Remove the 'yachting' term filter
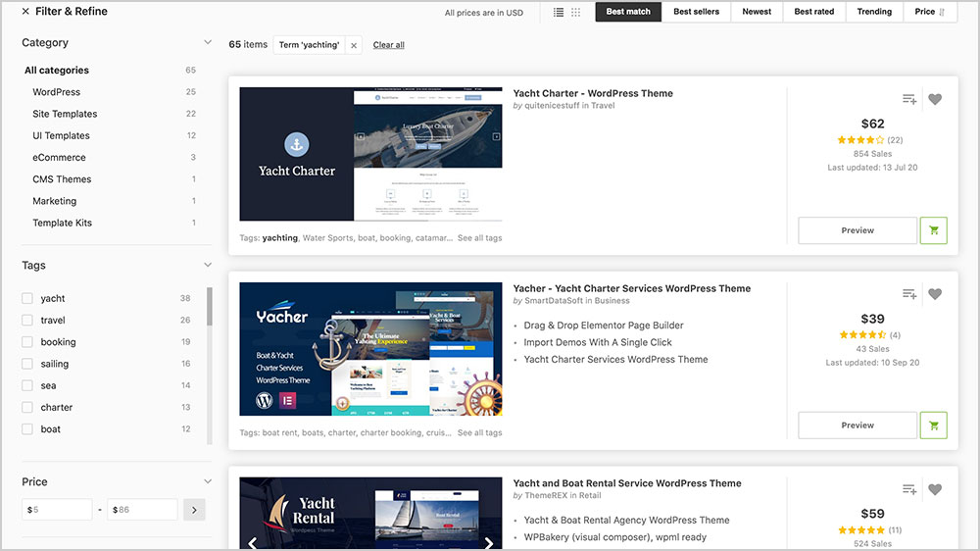Viewport: 980px width, 551px height. pos(354,45)
